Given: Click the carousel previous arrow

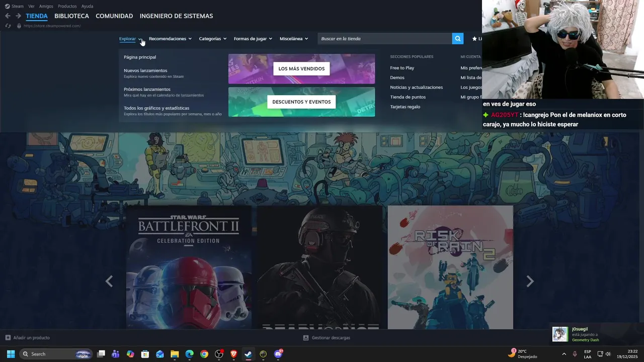Looking at the screenshot, I should (x=109, y=282).
